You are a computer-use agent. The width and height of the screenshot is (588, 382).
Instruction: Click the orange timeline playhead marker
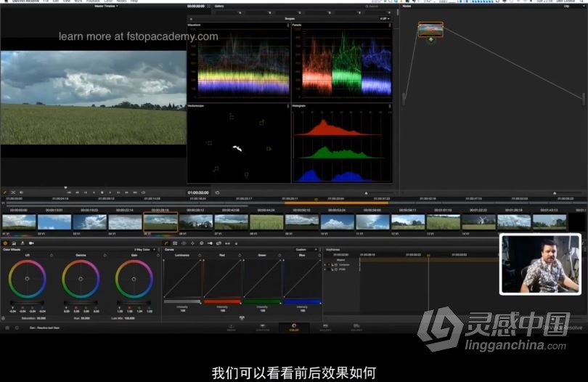(x=316, y=200)
